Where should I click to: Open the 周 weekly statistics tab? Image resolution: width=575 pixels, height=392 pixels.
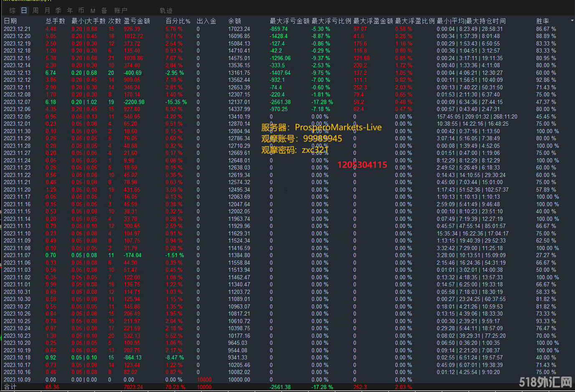(x=35, y=10)
